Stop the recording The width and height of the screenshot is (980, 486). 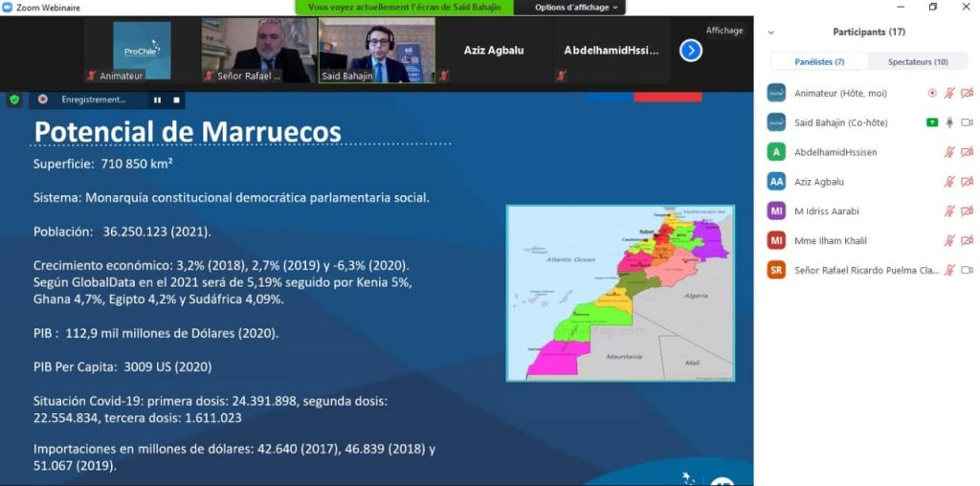176,99
